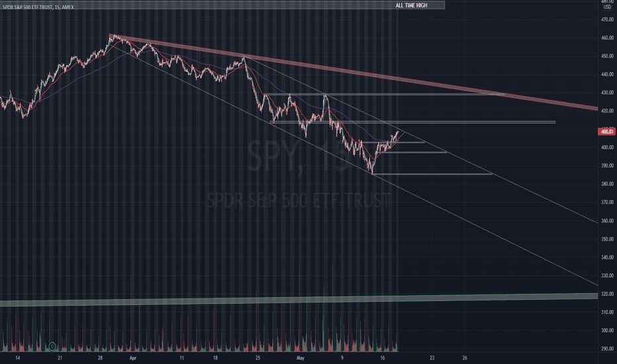
Task: Click the 340.00 price axis label
Action: click(608, 257)
